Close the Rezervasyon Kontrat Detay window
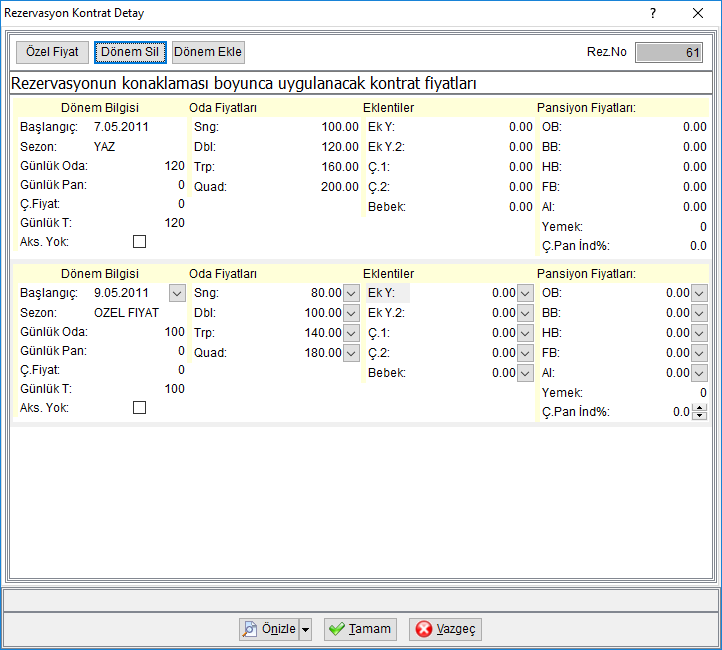The image size is (722, 650). pyautogui.click(x=698, y=13)
